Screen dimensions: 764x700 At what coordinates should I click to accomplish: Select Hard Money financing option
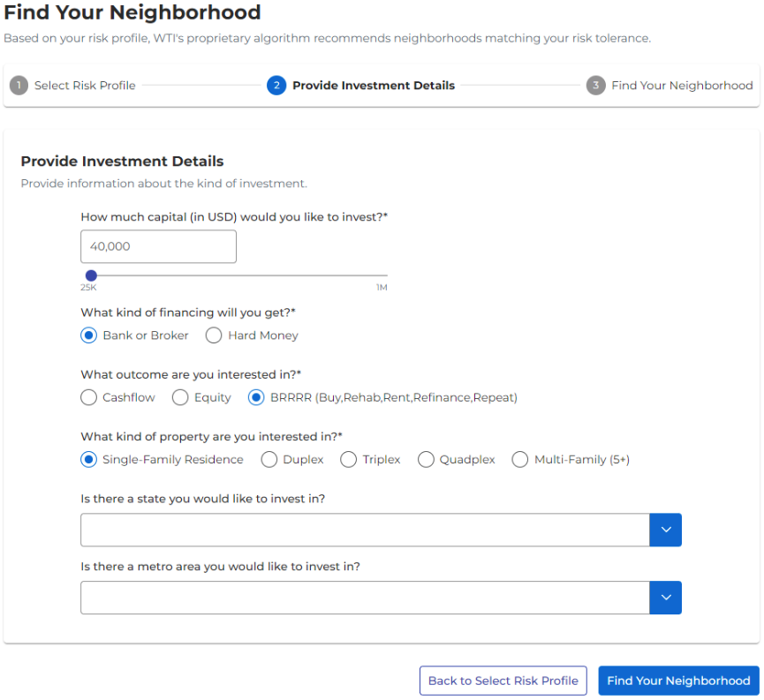tap(214, 335)
